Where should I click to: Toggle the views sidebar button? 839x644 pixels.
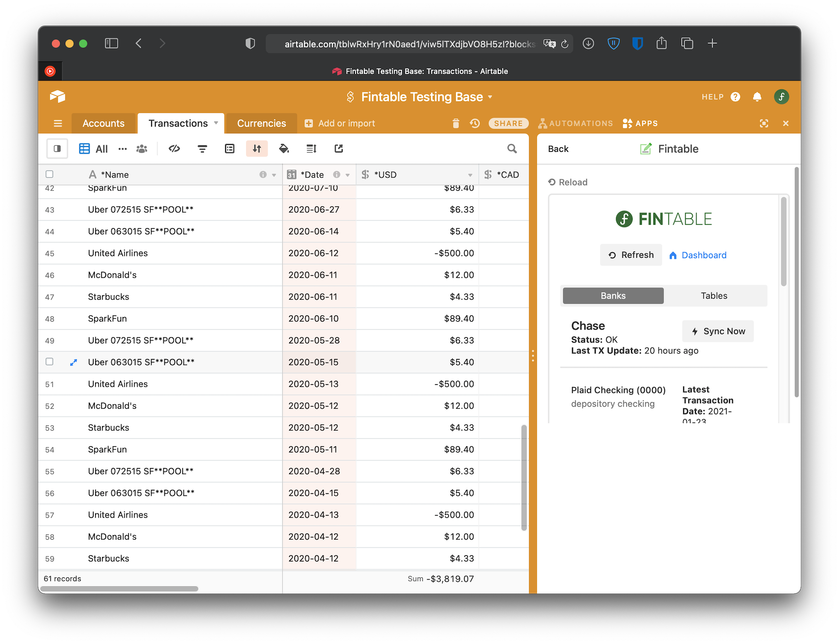pyautogui.click(x=57, y=149)
